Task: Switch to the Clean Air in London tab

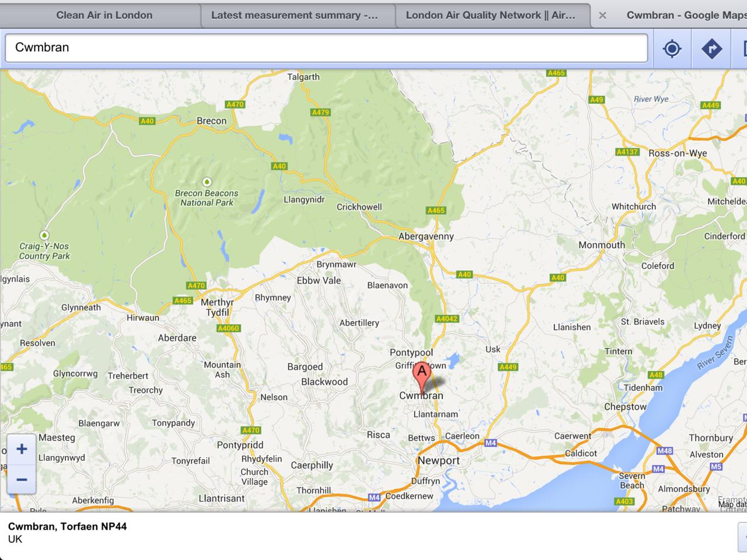Action: [x=104, y=15]
